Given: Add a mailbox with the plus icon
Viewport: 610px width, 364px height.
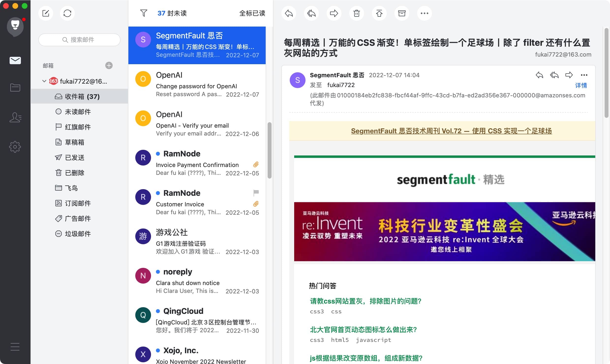Looking at the screenshot, I should [x=109, y=65].
